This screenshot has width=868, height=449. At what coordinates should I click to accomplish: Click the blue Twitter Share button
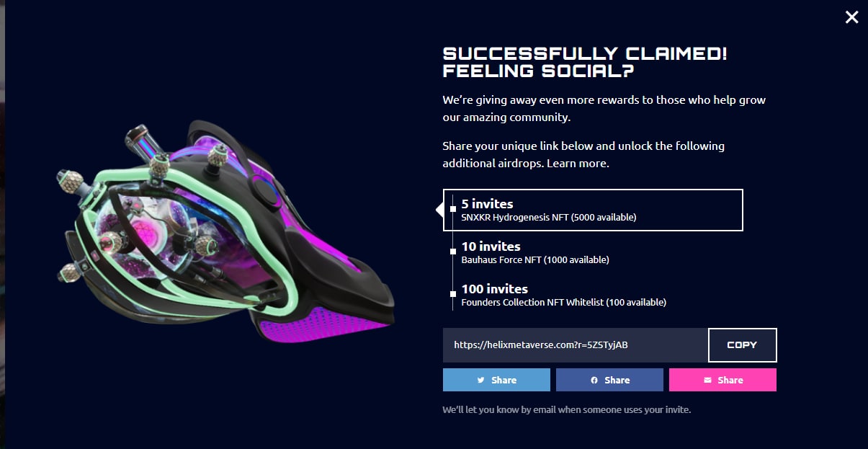point(496,380)
